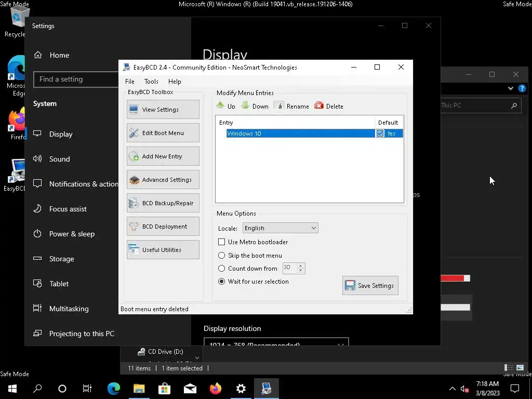
Task: Open the File menu in EasyBCD
Action: pos(129,82)
